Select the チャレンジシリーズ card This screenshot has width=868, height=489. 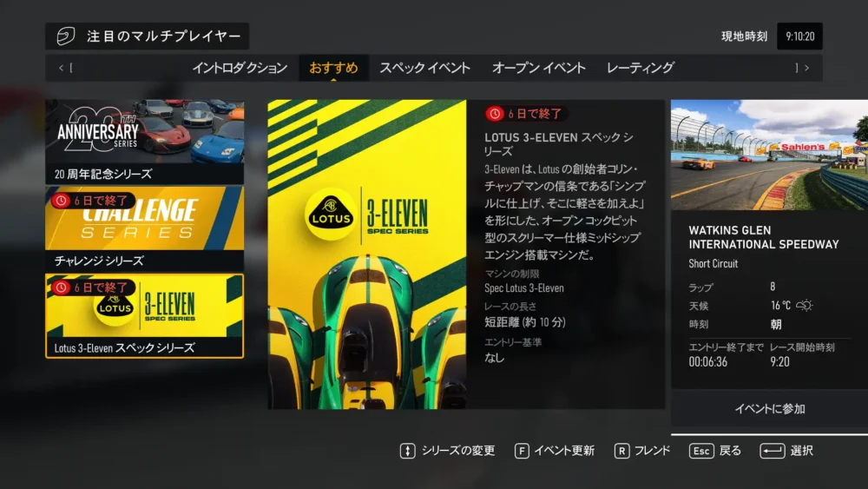point(144,228)
